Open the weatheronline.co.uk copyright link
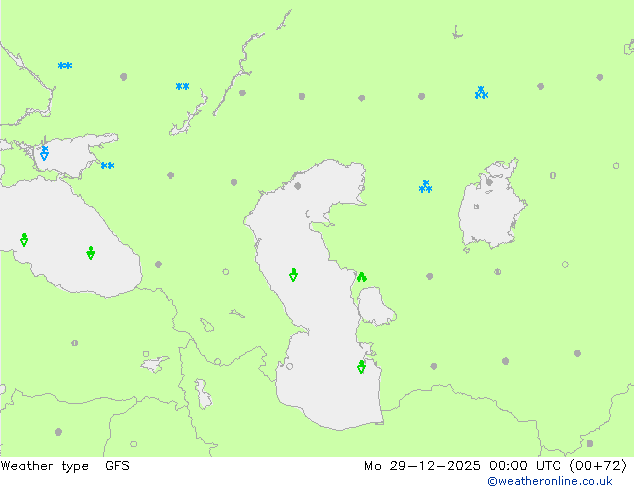 tap(550, 481)
